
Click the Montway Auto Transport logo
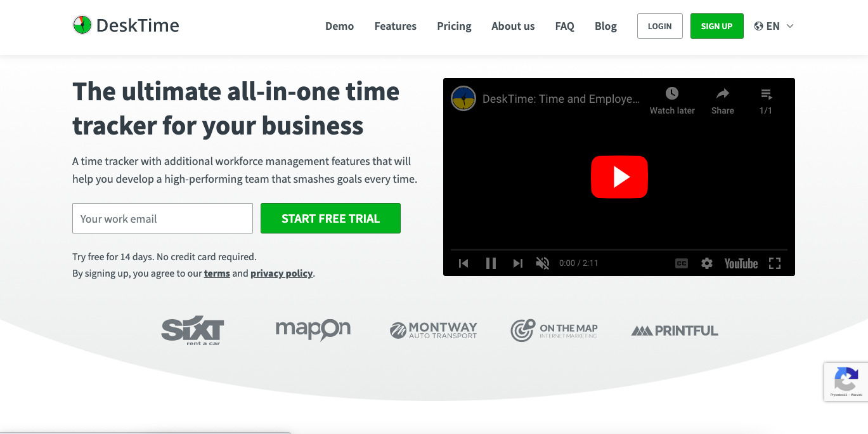(434, 330)
